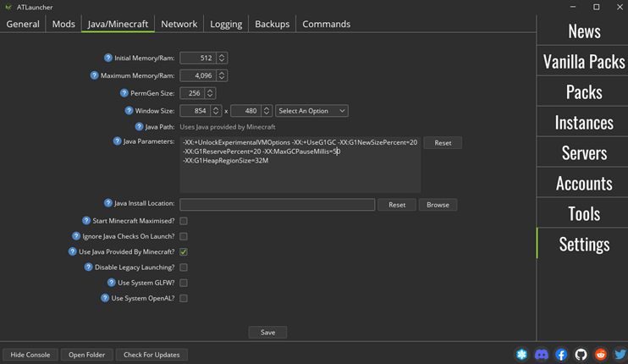The width and height of the screenshot is (628, 364).
Task: Tick the Use System OpenAL checkbox
Action: click(184, 299)
